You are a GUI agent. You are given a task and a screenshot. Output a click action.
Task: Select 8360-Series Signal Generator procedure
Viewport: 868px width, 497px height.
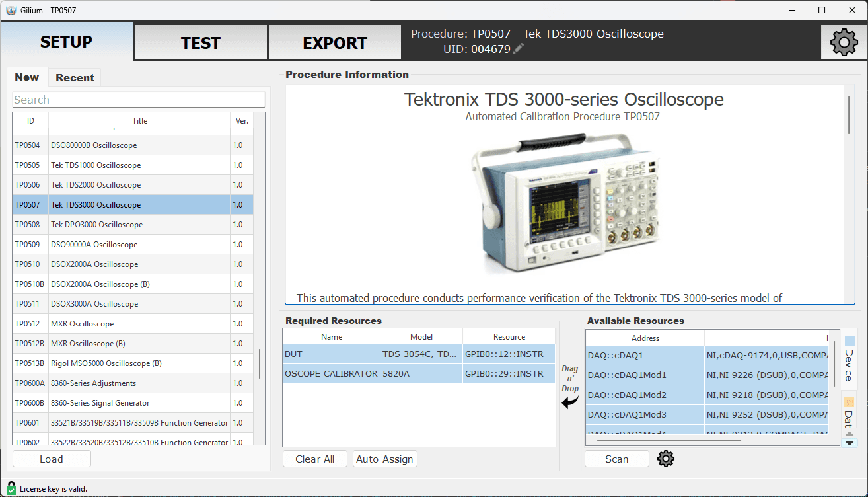tap(133, 403)
